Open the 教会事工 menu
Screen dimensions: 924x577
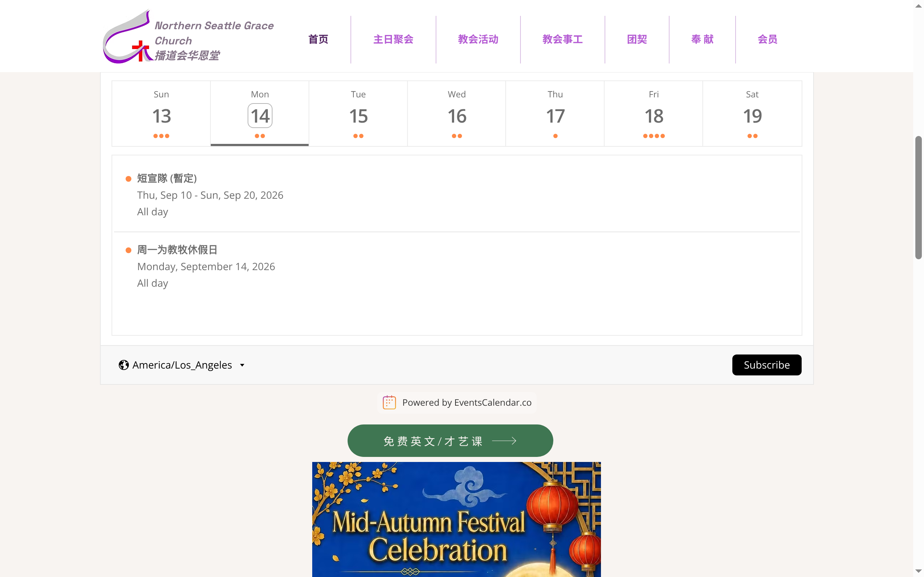pos(562,39)
